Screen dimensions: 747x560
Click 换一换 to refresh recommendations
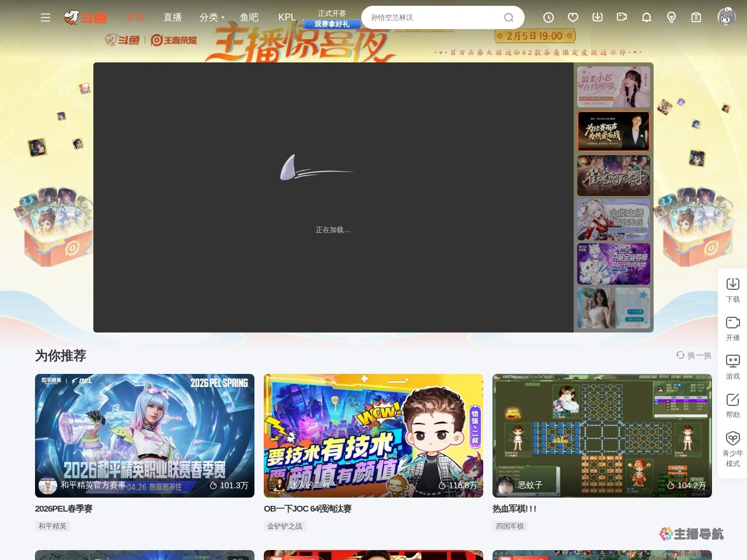coord(698,355)
